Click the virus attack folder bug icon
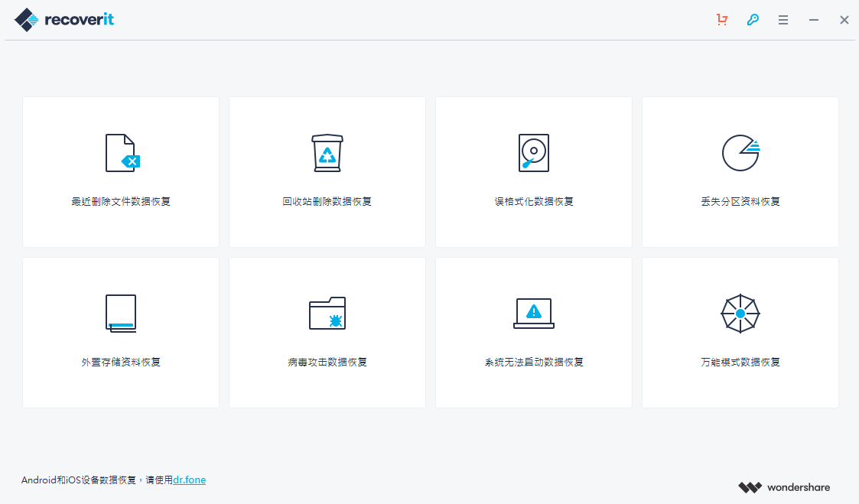Screen dimensions: 859x504 click(x=327, y=314)
